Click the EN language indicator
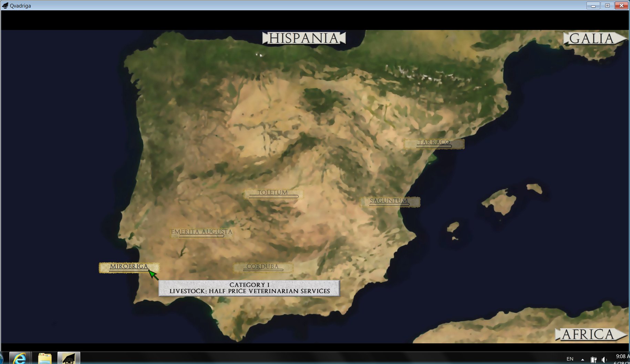This screenshot has width=630, height=364. pos(570,359)
